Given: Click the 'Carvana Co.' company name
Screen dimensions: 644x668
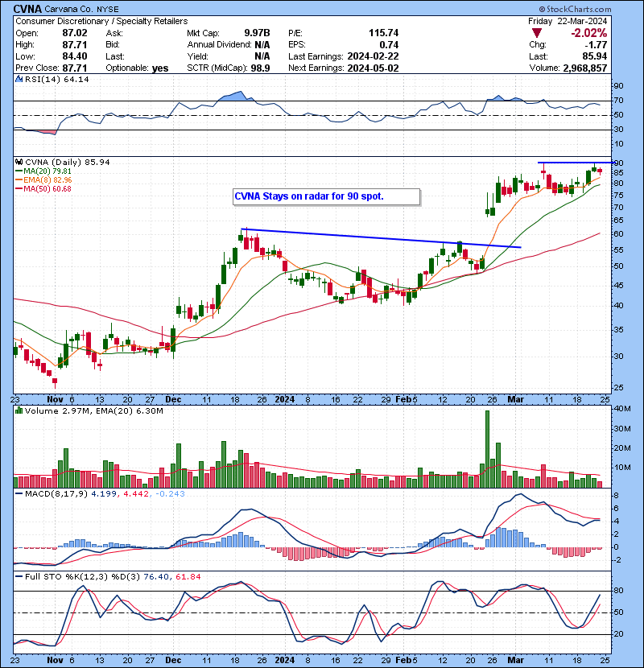Looking at the screenshot, I should coord(68,9).
